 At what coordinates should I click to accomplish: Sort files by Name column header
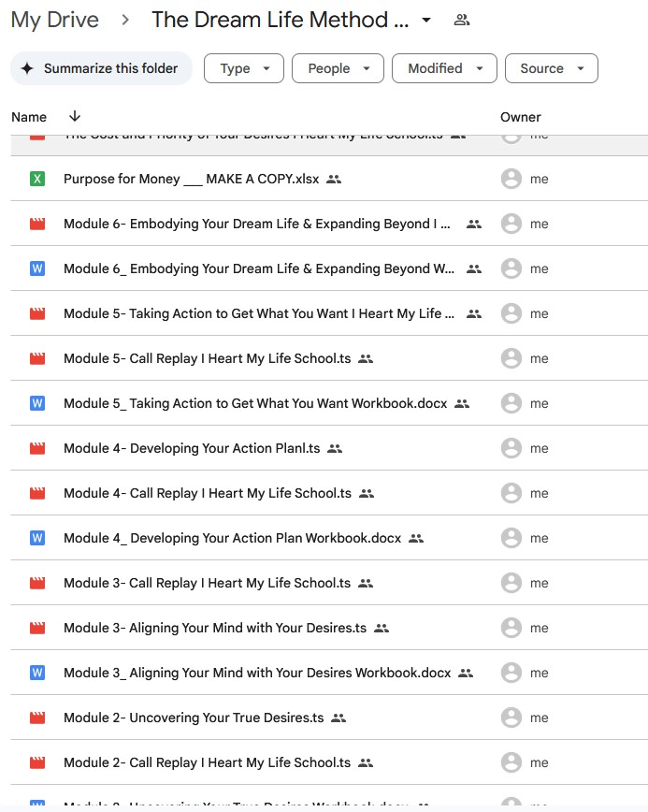pos(29,117)
